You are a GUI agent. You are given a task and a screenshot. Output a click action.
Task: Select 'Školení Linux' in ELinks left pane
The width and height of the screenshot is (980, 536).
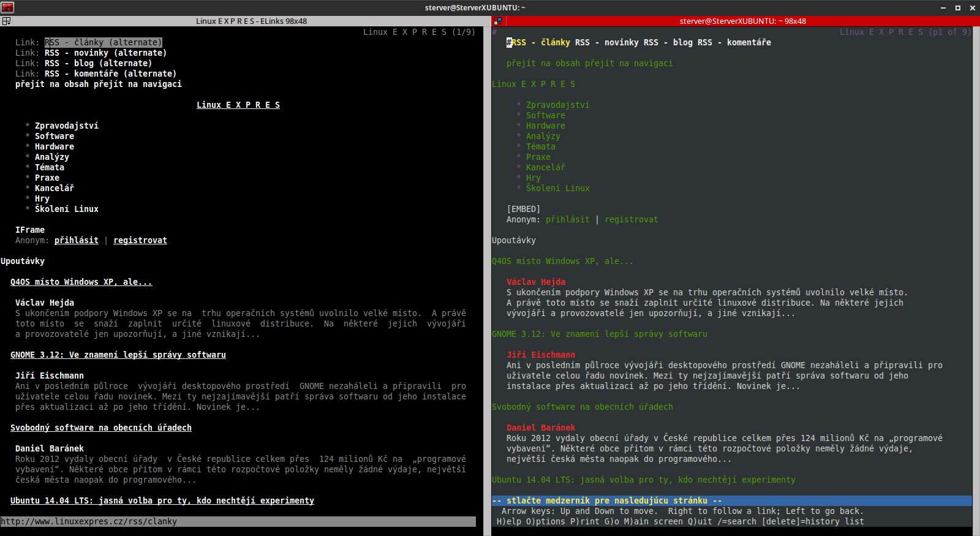click(x=67, y=209)
